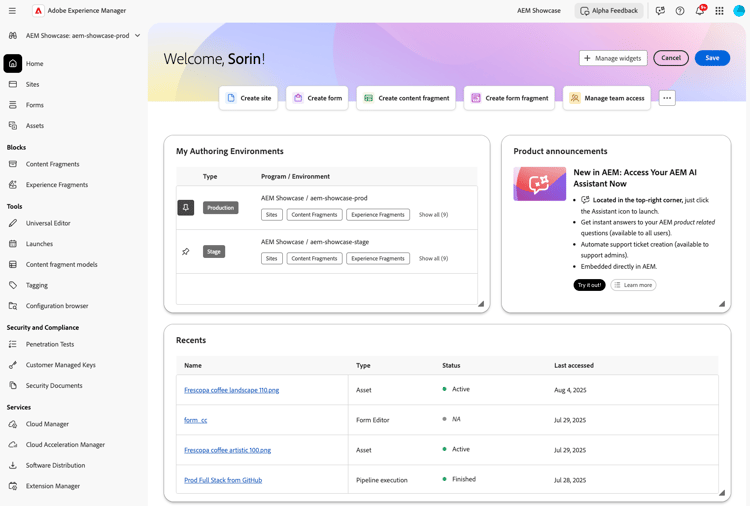Open Penetration Tests menu item
The image size is (750, 506).
[x=50, y=344]
